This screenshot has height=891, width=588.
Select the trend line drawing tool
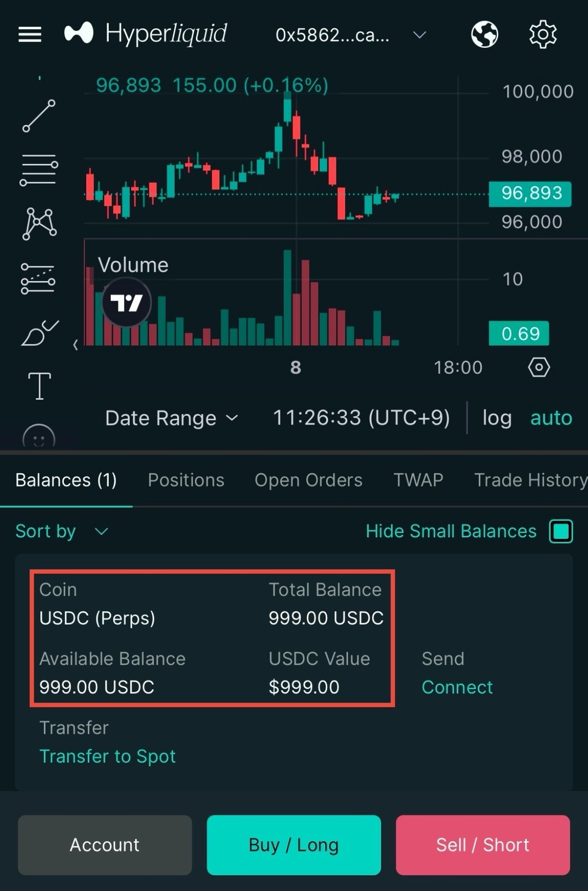(x=39, y=116)
